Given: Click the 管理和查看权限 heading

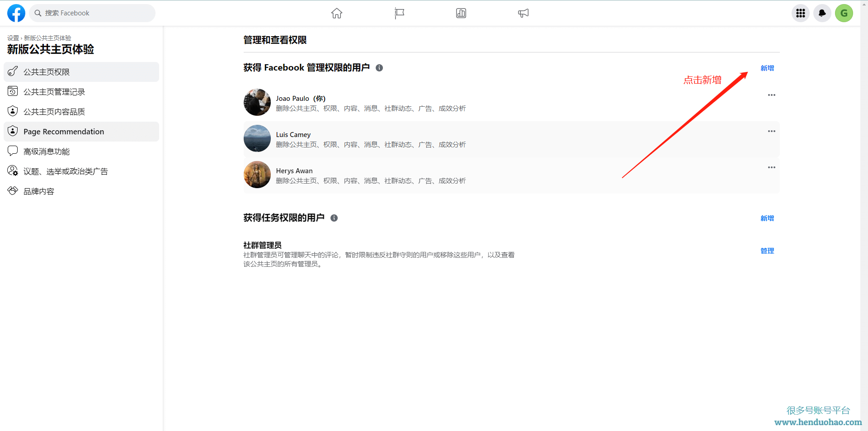Looking at the screenshot, I should pyautogui.click(x=275, y=40).
